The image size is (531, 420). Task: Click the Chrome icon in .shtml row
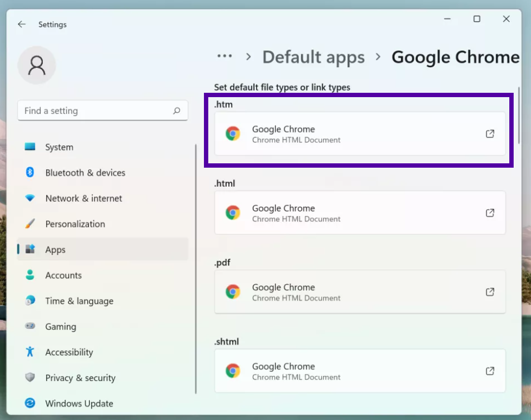point(233,371)
